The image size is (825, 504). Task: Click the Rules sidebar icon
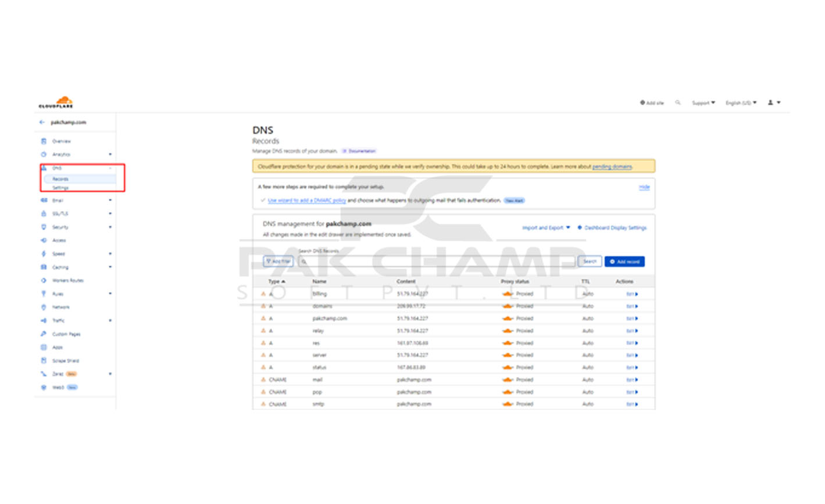(x=44, y=294)
